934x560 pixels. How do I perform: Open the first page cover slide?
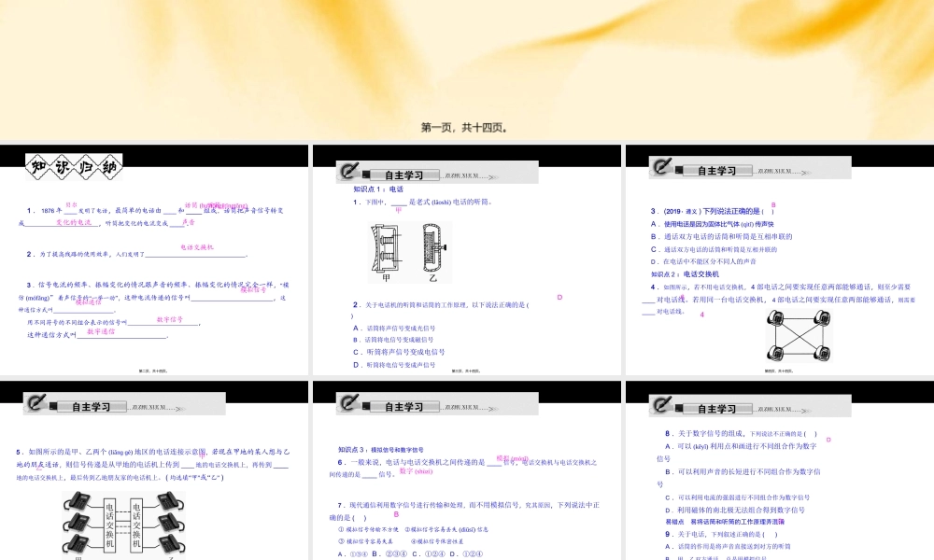[466, 65]
